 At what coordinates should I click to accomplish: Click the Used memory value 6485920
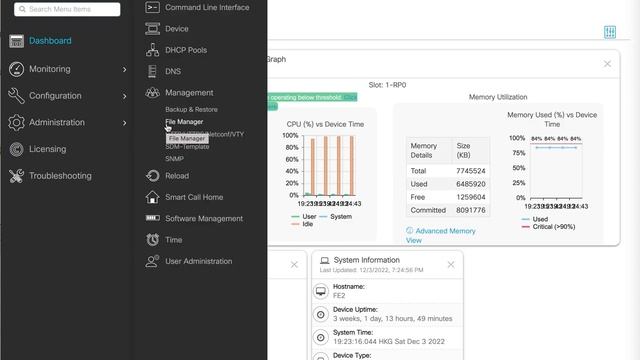471,184
